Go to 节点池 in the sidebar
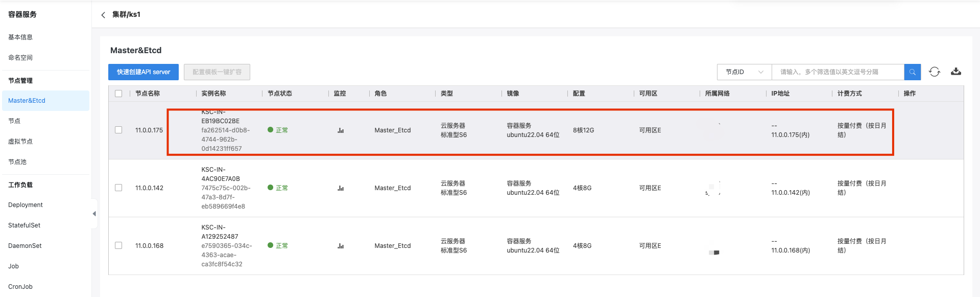980x297 pixels. point(17,162)
